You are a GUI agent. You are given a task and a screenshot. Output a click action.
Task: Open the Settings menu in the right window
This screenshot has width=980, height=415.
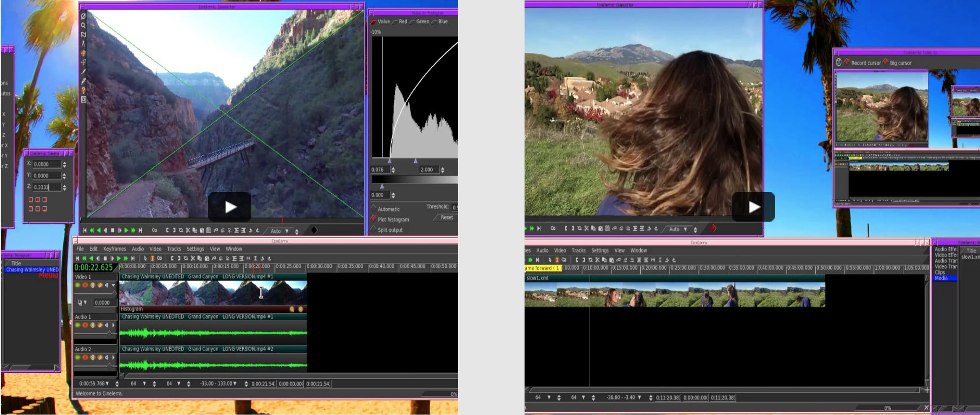point(599,250)
